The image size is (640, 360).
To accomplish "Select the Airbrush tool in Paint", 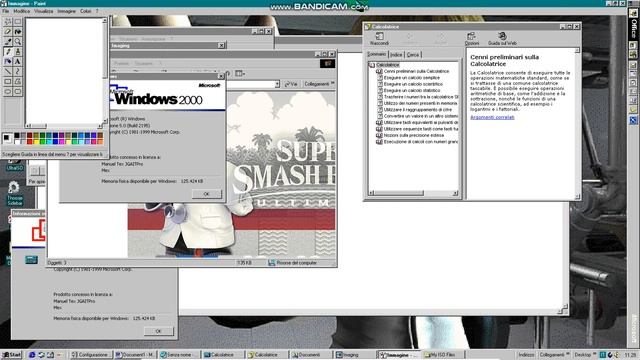I will coord(8,61).
